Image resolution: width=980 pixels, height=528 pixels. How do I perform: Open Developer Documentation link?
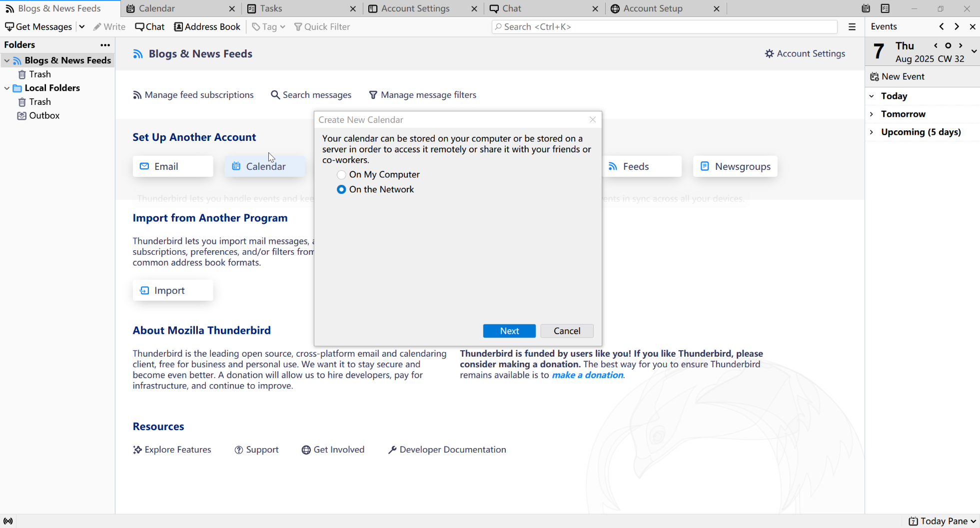click(x=447, y=450)
